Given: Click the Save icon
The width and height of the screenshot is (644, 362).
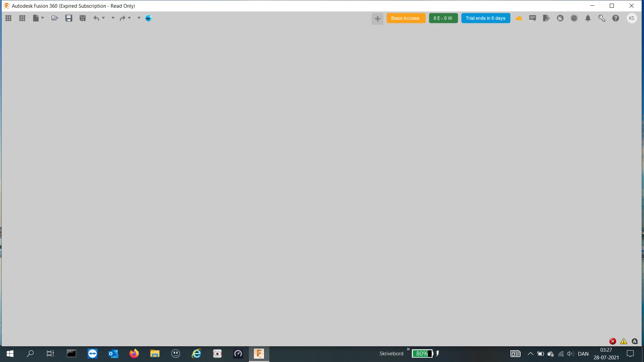Looking at the screenshot, I should (69, 18).
